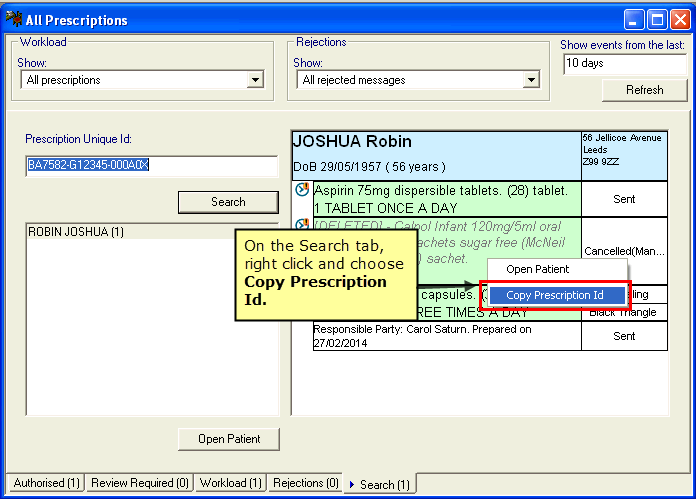696x499 pixels.
Task: Click the status icon beside Aspirin 75mg prescription
Action: (302, 190)
